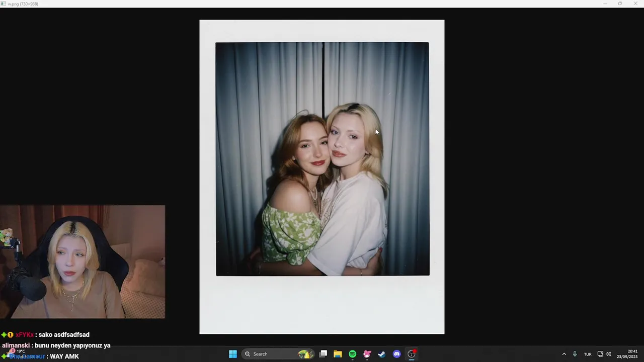Open Steam from the taskbar
The image size is (644, 362).
382,354
